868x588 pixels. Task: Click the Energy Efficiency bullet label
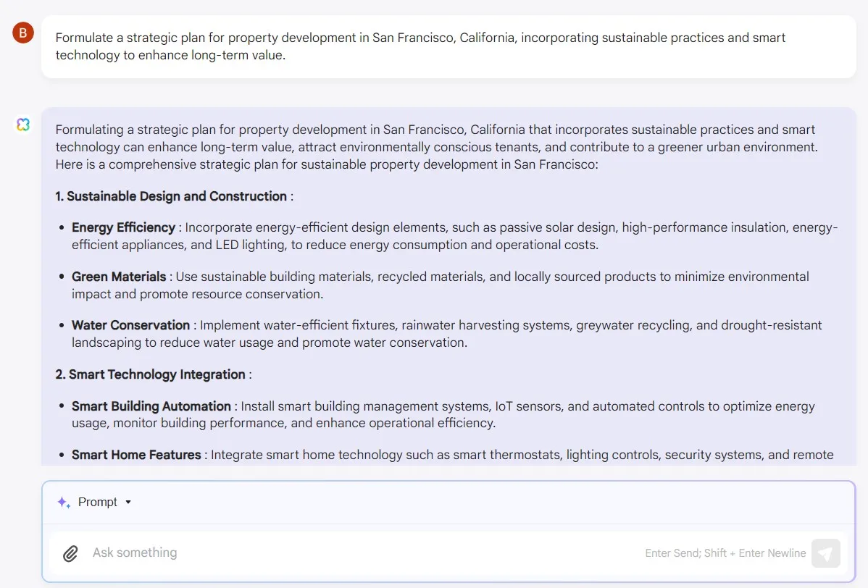coord(123,227)
